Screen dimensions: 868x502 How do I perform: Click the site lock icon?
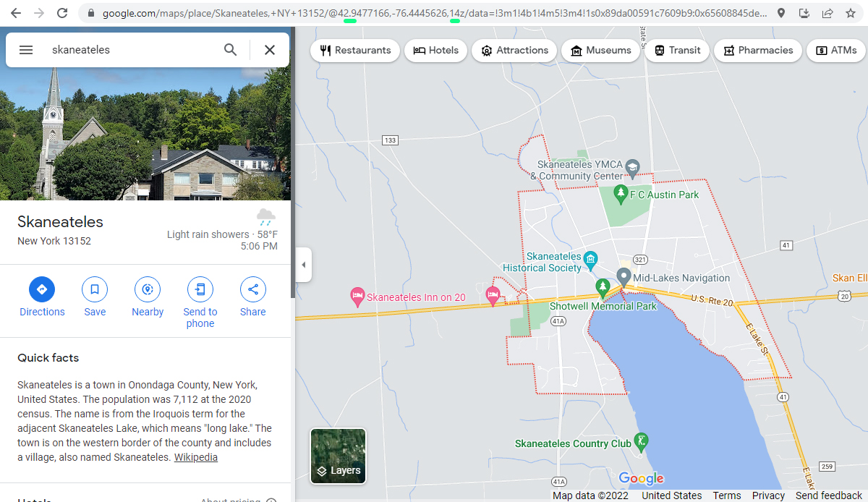(90, 13)
